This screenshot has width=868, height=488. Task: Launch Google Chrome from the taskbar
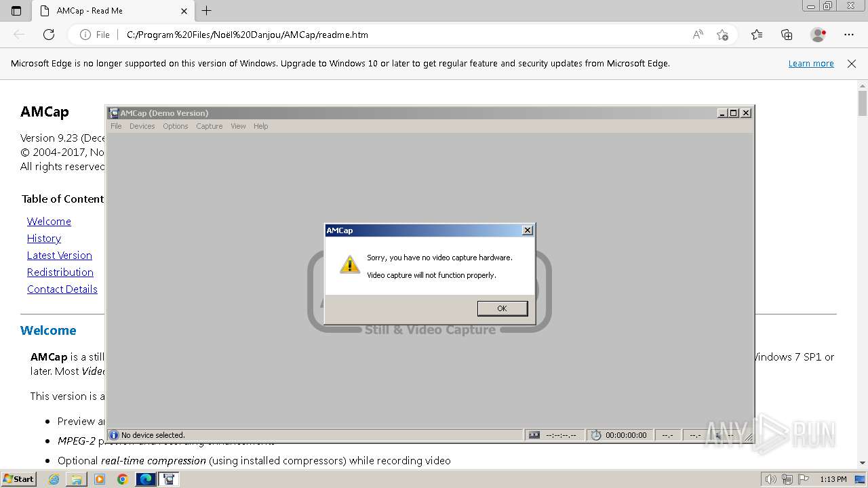122,479
